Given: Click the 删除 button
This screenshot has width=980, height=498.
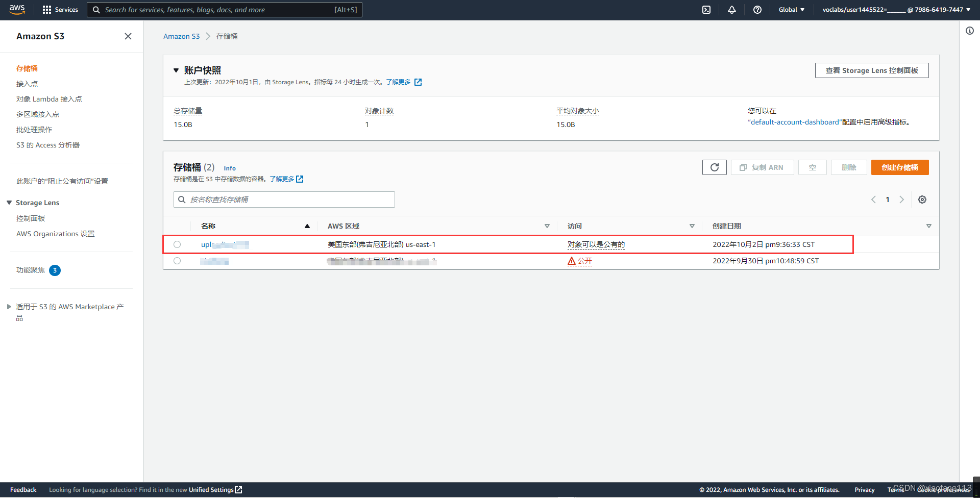Looking at the screenshot, I should pos(849,167).
